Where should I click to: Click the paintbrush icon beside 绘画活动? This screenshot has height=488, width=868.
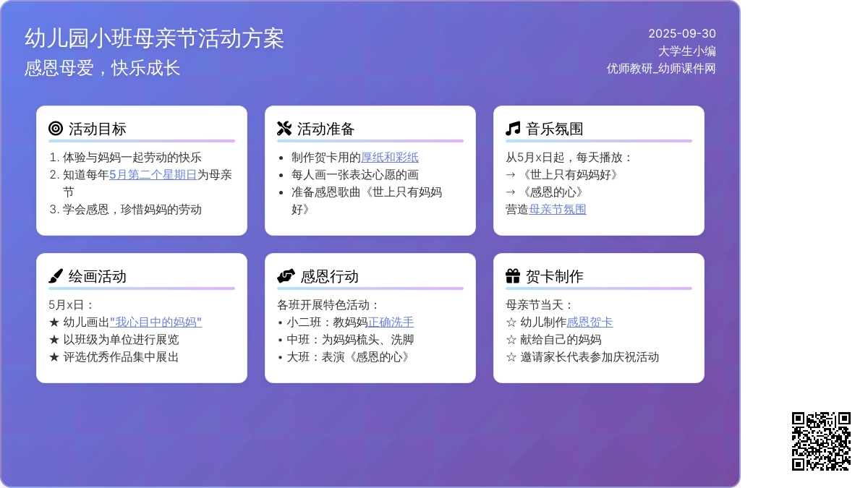pos(56,276)
